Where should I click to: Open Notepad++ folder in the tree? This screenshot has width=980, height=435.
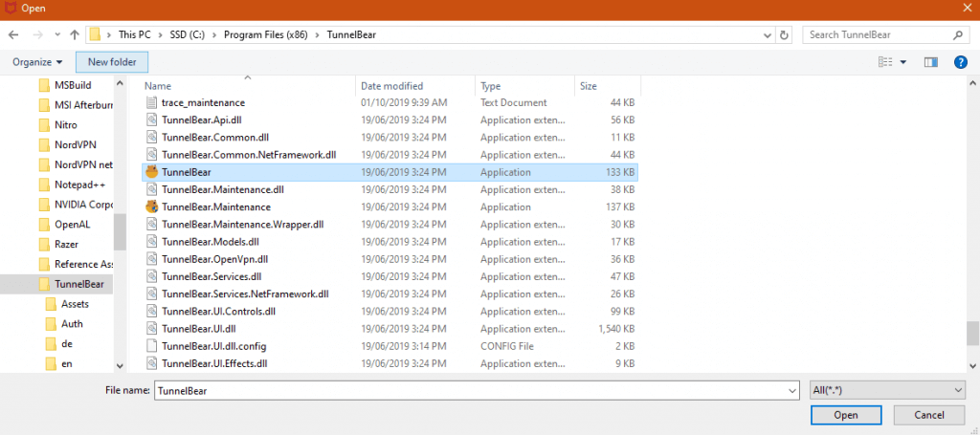(x=71, y=185)
